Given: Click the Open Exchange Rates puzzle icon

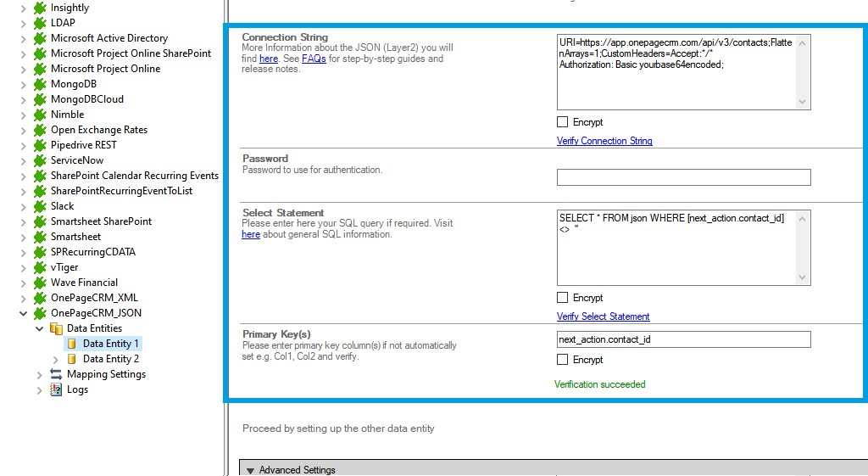Looking at the screenshot, I should (40, 130).
